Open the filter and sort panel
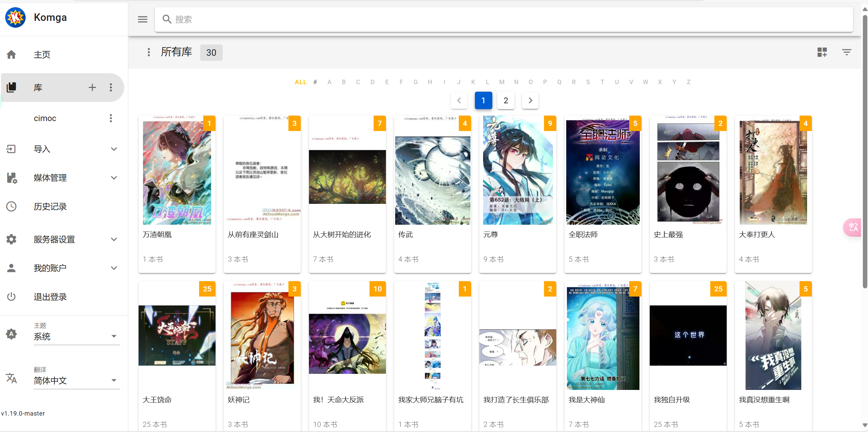The image size is (868, 432). pyautogui.click(x=847, y=52)
